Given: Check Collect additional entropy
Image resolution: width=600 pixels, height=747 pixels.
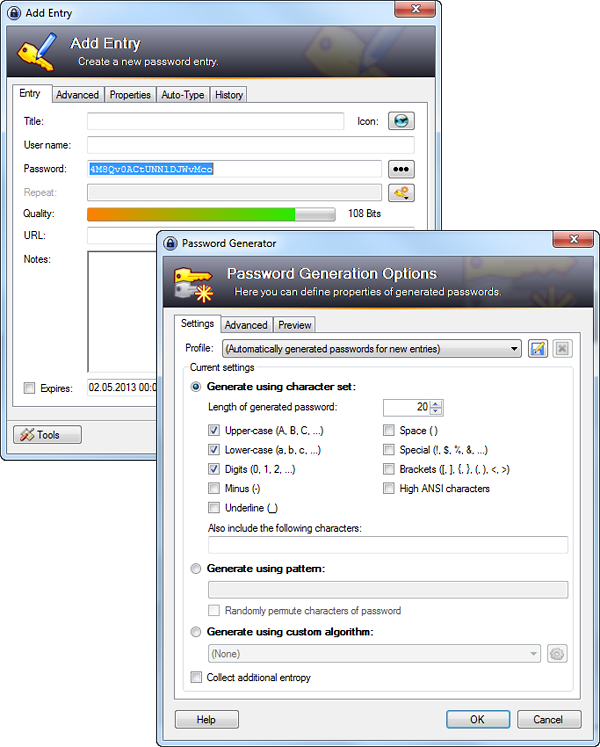Looking at the screenshot, I should coord(196,677).
